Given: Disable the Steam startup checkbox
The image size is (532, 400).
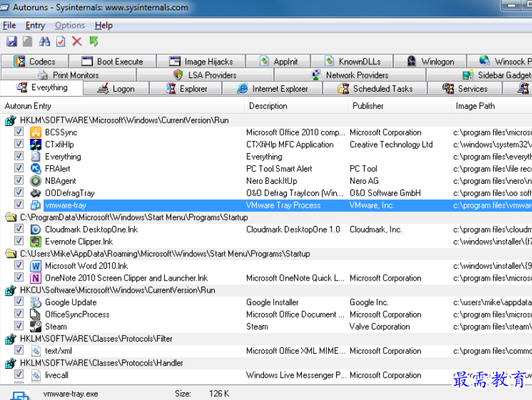Looking at the screenshot, I should point(19,325).
